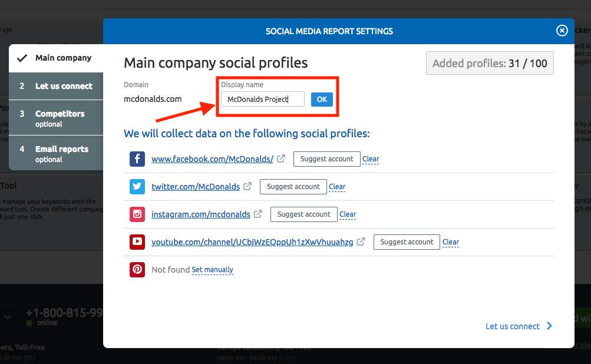Open the Email reports optional step
Viewport: 591px width, 364px height.
click(x=56, y=153)
